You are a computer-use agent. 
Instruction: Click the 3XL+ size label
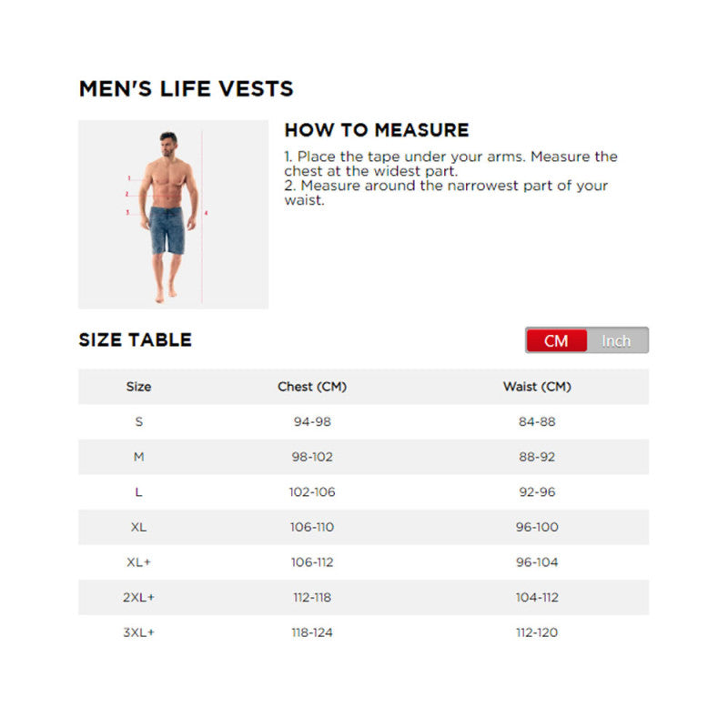tap(138, 632)
